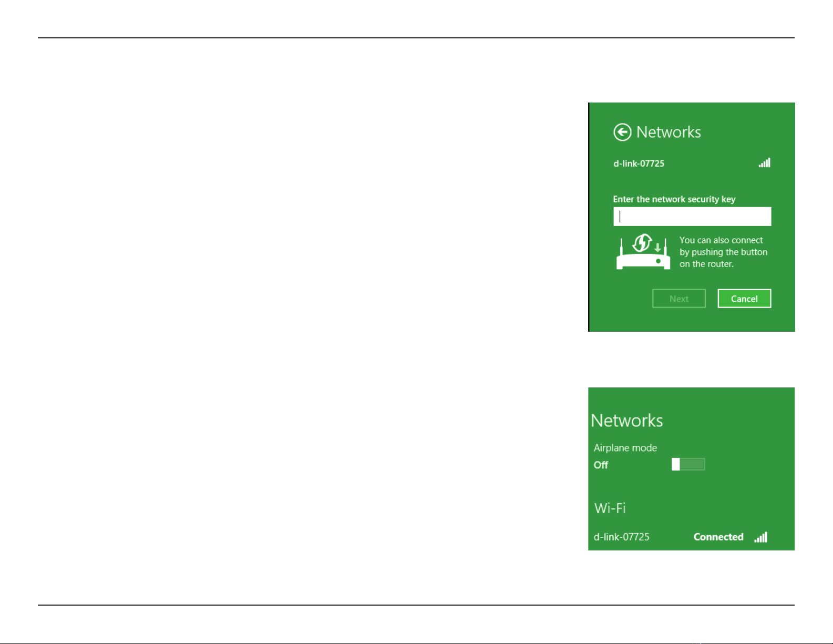Click the circular sync arrows above the router
Viewport: 833px width, 644px height.
point(642,243)
